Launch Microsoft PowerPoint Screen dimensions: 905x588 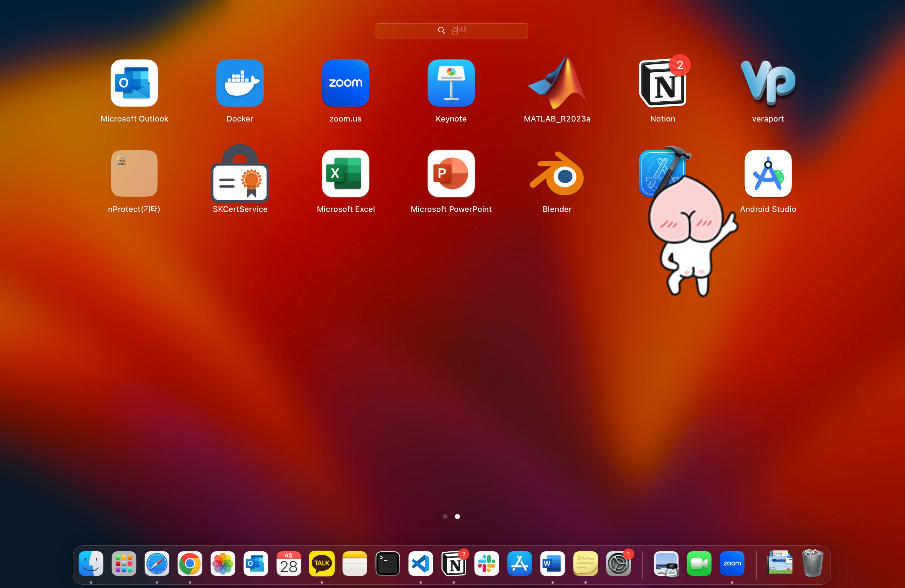coord(451,174)
